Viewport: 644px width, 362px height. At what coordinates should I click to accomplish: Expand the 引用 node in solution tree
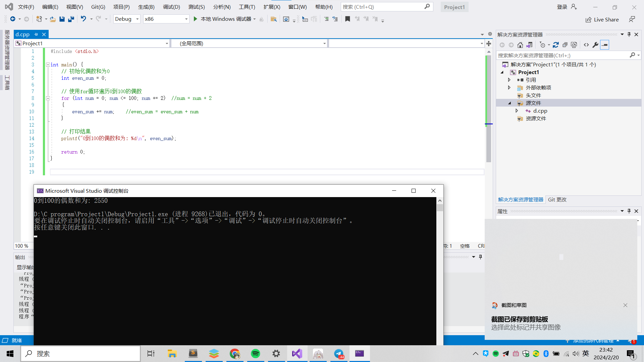point(509,80)
